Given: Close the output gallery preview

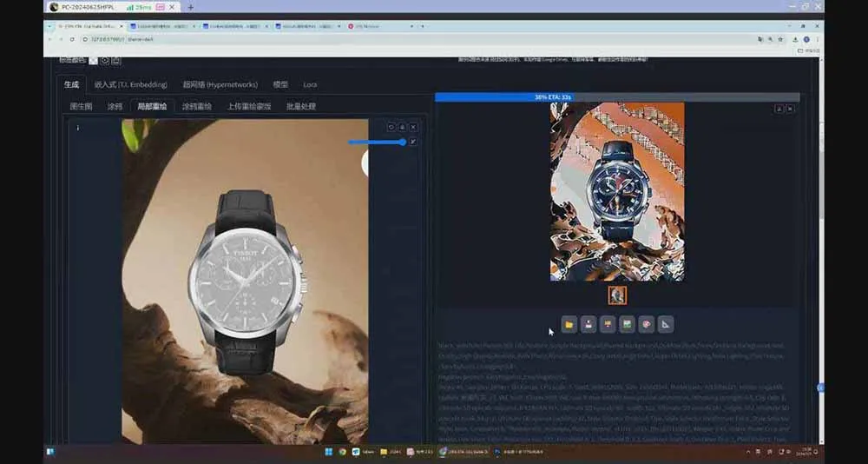Looking at the screenshot, I should pyautogui.click(x=790, y=109).
